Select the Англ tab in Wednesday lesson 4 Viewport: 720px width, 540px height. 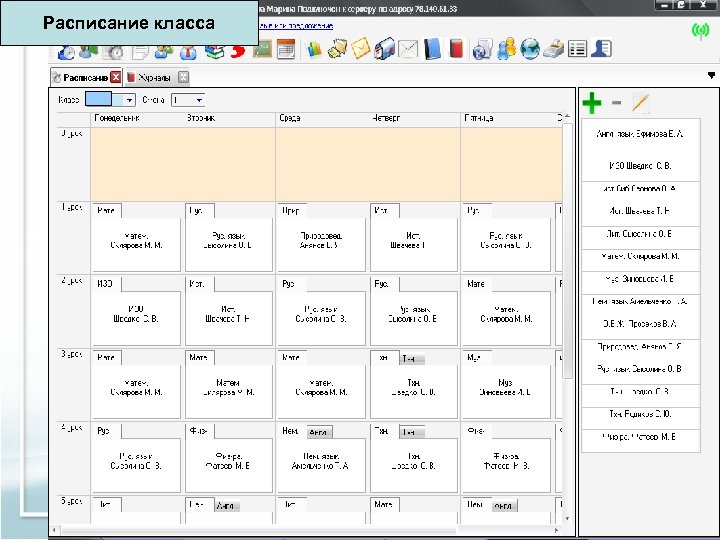(x=319, y=432)
